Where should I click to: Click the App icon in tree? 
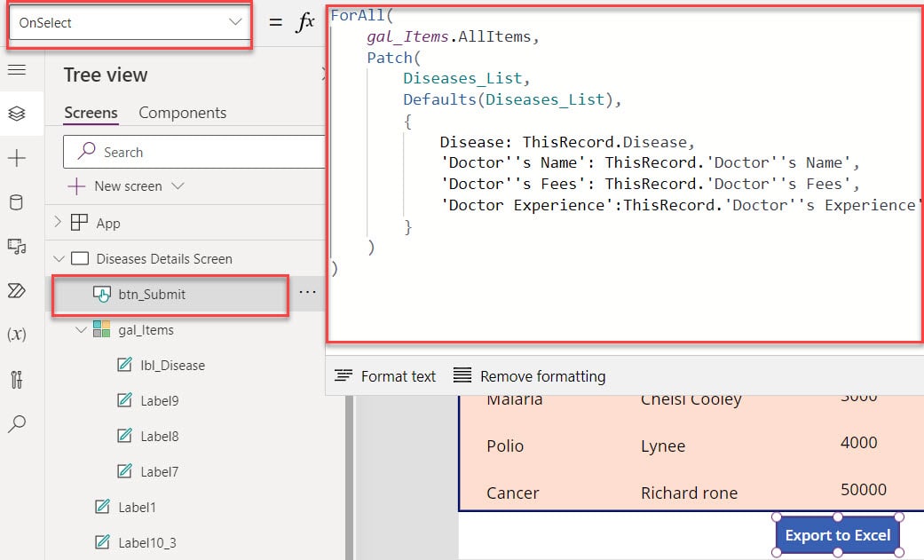click(79, 222)
